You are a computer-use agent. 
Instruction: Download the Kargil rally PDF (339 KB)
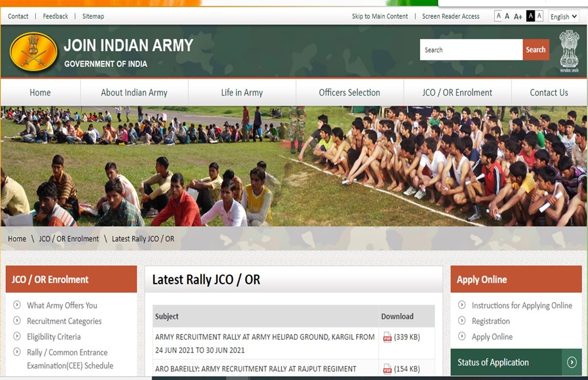pyautogui.click(x=387, y=337)
